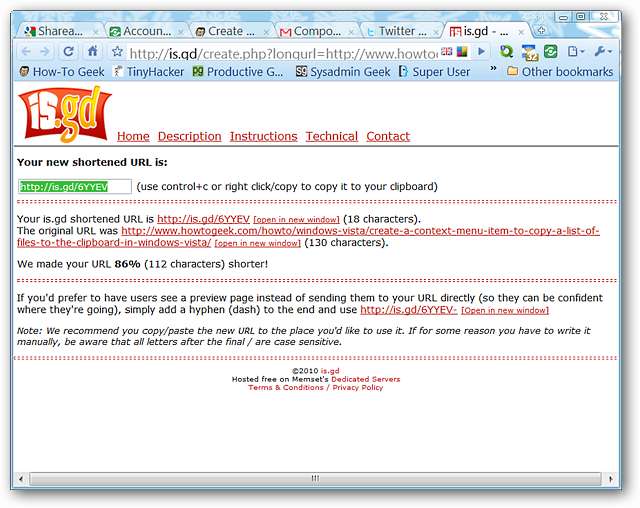Open the green magnifier extension icon
The width and height of the screenshot is (640, 508).
pyautogui.click(x=507, y=52)
